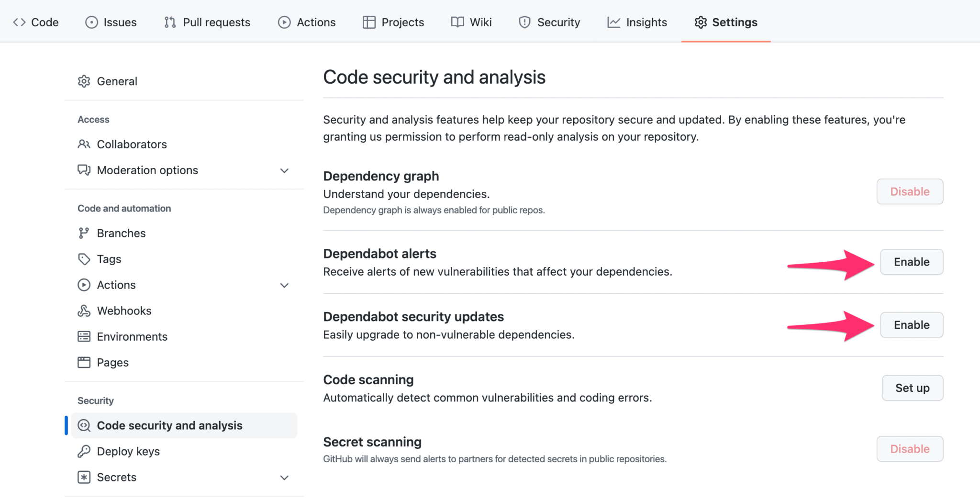Open the Issues tab
This screenshot has width=980, height=501.
111,22
